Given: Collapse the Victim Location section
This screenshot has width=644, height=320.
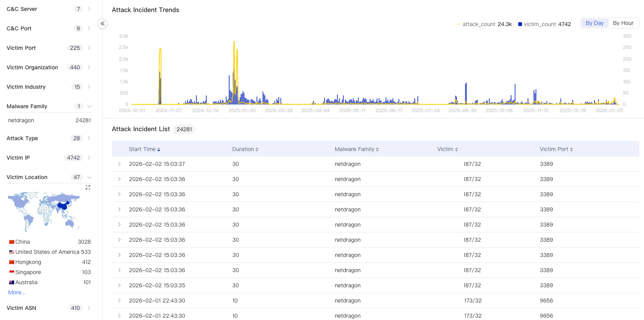Looking at the screenshot, I should (89, 177).
